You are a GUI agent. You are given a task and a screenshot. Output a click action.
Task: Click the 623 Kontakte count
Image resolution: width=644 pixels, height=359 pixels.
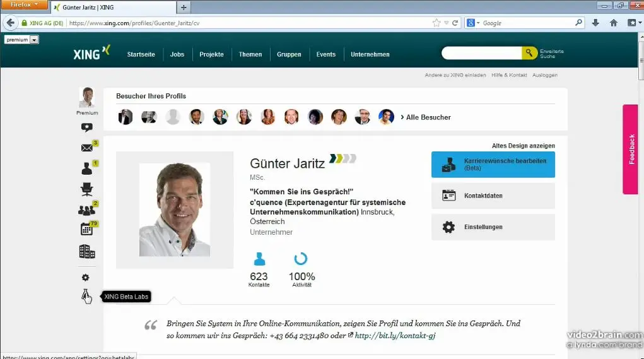(x=259, y=276)
